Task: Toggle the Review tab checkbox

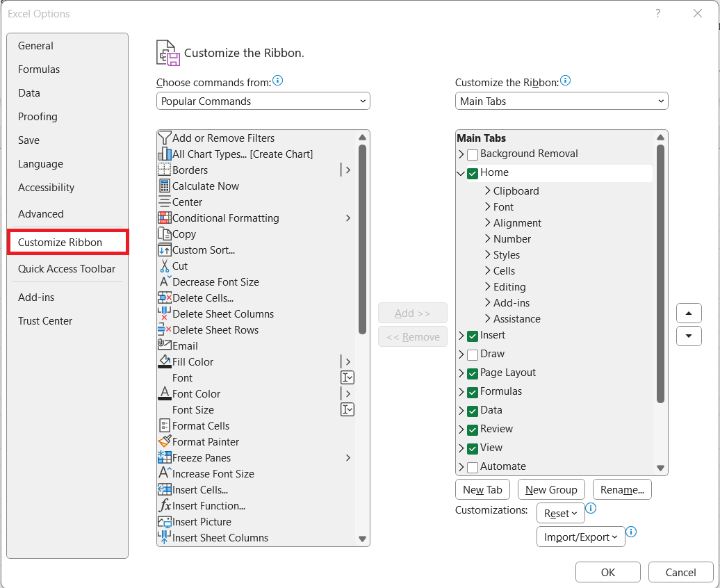Action: coord(473,430)
